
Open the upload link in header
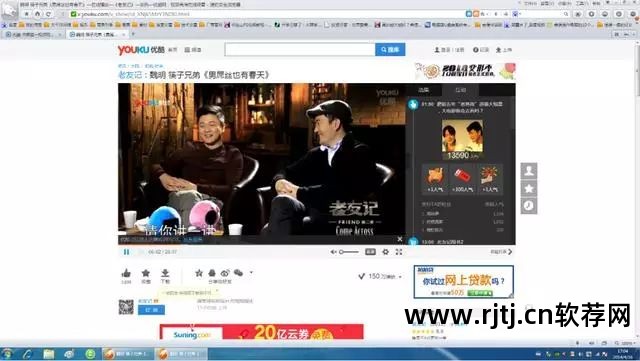tap(504, 50)
